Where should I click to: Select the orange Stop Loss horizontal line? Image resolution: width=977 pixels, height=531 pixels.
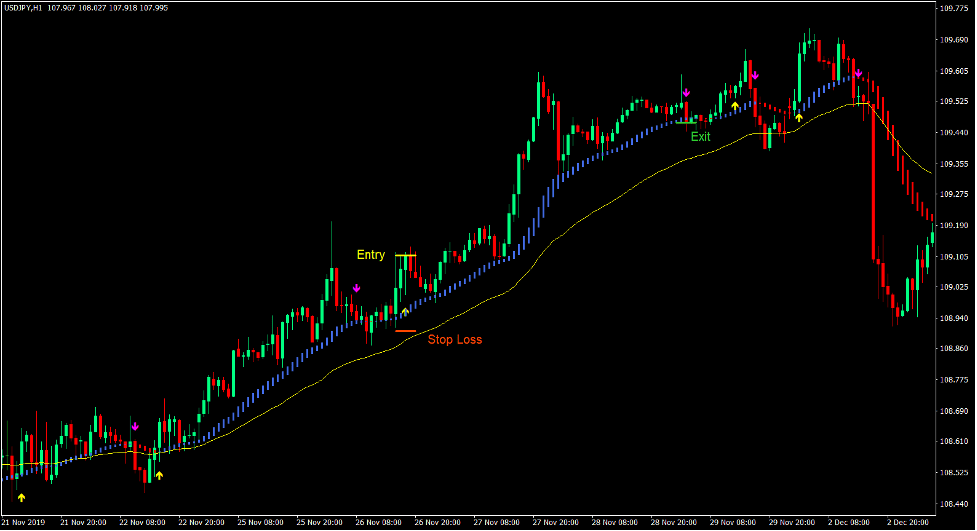(x=405, y=331)
